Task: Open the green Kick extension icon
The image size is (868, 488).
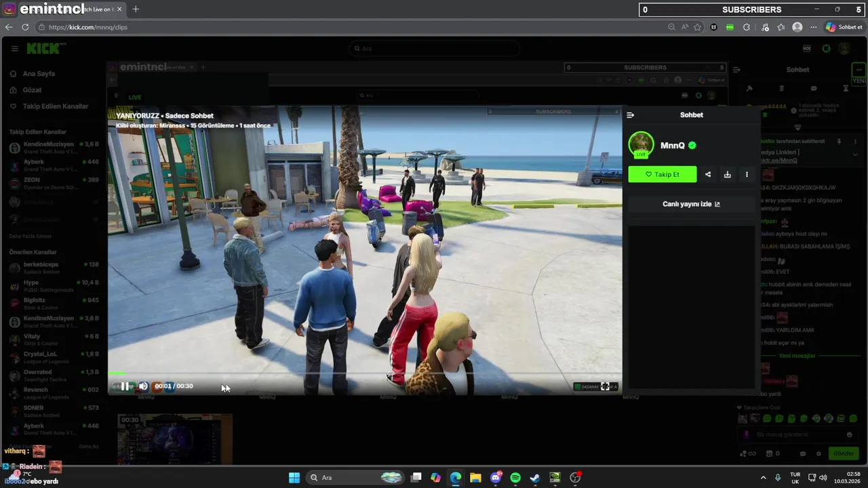Action: (730, 27)
